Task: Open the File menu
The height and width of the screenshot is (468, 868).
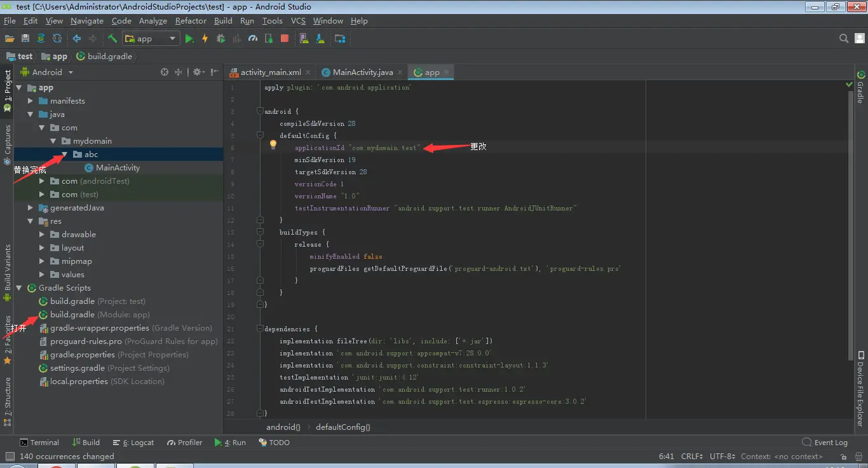Action: pyautogui.click(x=10, y=21)
